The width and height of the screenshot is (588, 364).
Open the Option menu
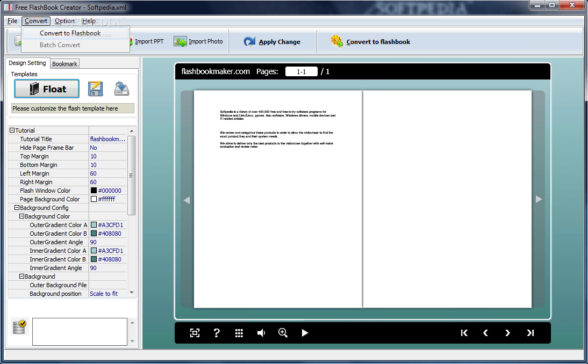coord(64,21)
